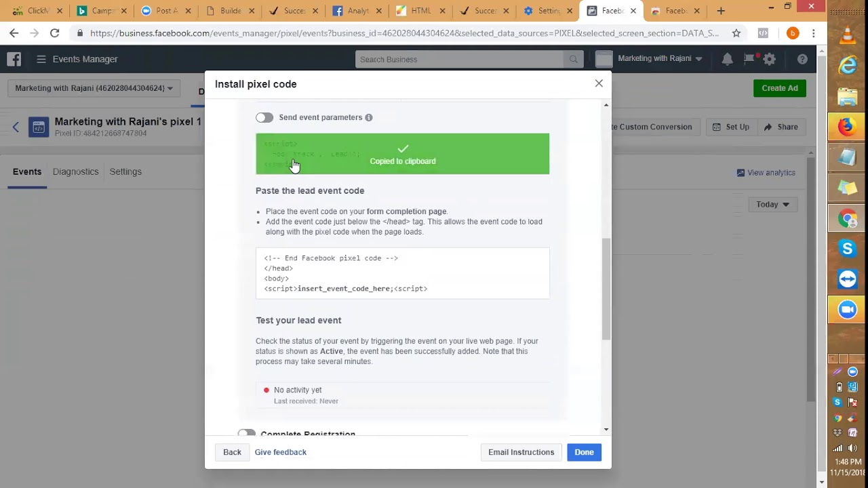Click the address bar URL

(x=404, y=33)
